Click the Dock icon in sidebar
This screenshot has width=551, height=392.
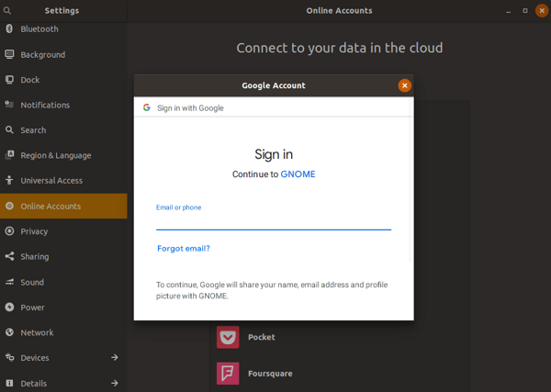[9, 80]
